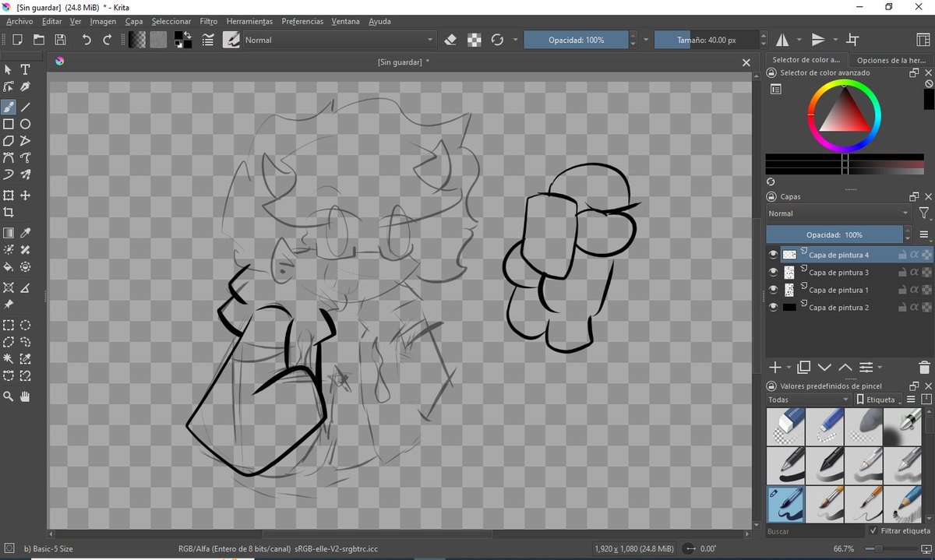Switch to Opciones de la herramienta tab
Screen dimensions: 935x560
891,60
